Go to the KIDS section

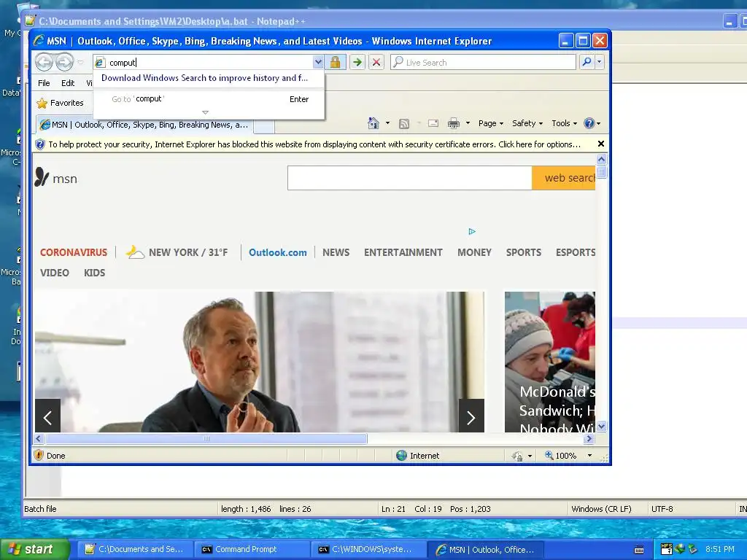(94, 273)
